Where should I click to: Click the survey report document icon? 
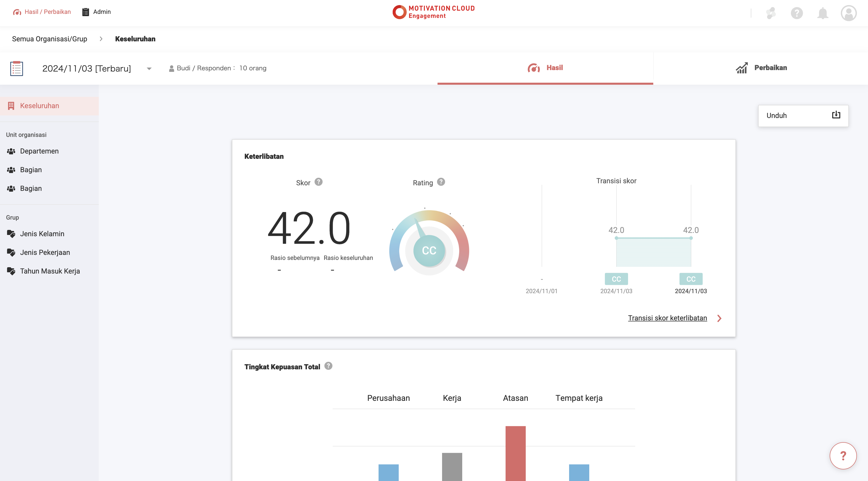[x=17, y=68]
